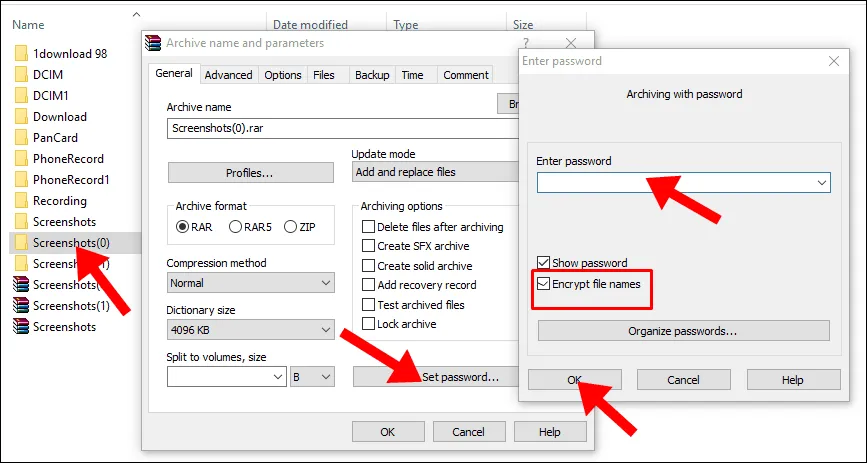867x463 pixels.
Task: Sort by Type column header
Action: point(405,25)
